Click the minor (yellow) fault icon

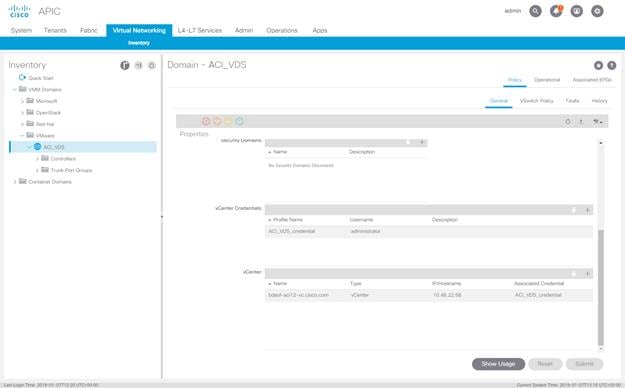click(228, 122)
